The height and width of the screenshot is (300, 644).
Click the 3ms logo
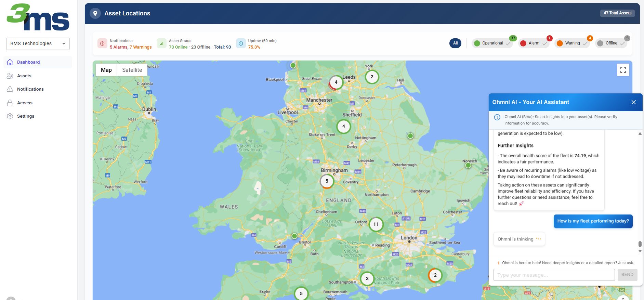point(38,17)
